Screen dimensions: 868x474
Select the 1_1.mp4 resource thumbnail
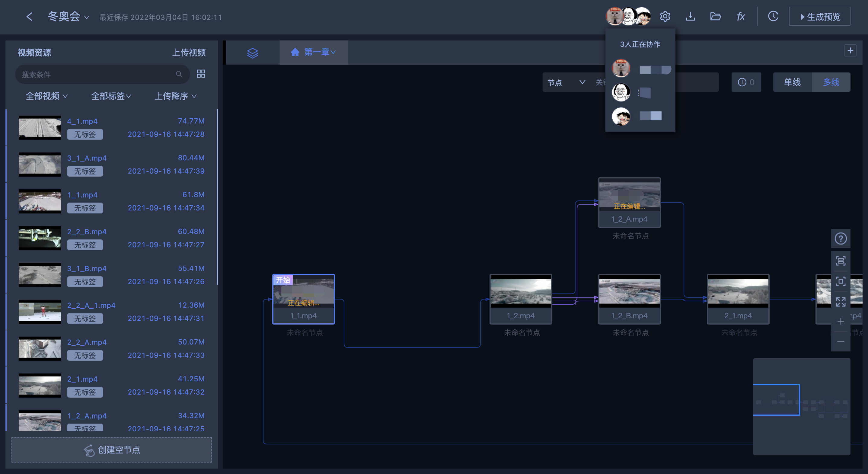click(x=40, y=201)
